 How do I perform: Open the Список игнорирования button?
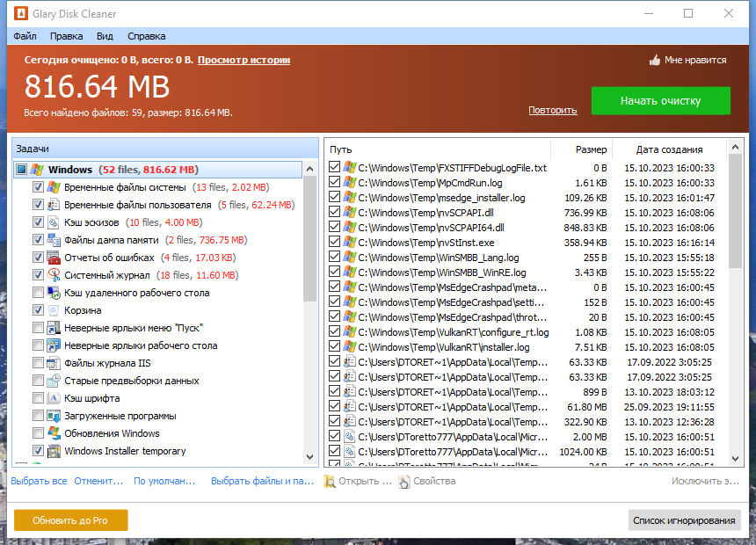coord(684,520)
